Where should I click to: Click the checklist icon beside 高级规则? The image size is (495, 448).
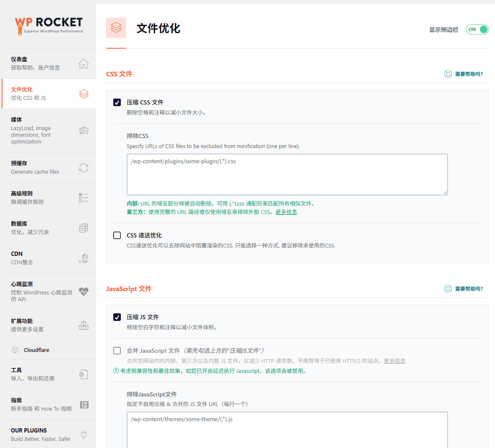pyautogui.click(x=83, y=198)
